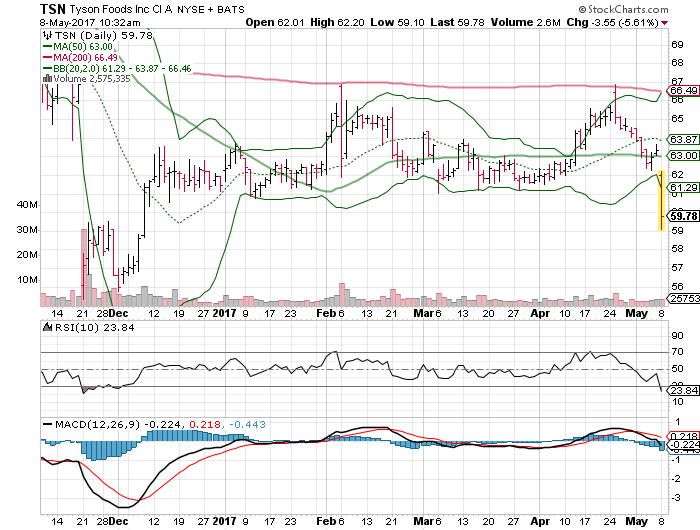Image resolution: width=700 pixels, height=530 pixels.
Task: Click the Mar label on upper date axis
Action: [x=423, y=313]
